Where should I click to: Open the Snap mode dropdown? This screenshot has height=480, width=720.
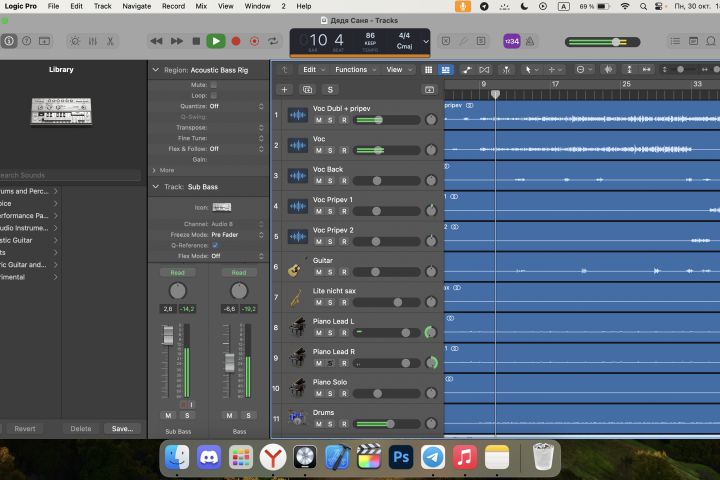pos(584,70)
